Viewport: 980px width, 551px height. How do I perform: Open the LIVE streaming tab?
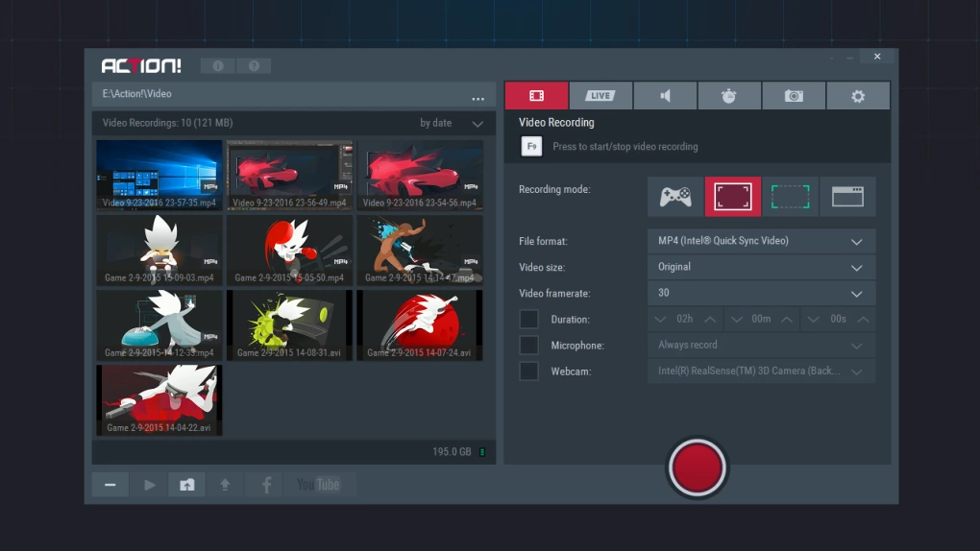[x=600, y=96]
